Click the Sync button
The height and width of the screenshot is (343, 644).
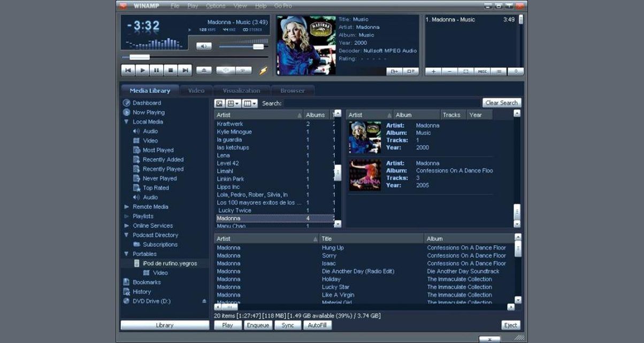pos(288,325)
